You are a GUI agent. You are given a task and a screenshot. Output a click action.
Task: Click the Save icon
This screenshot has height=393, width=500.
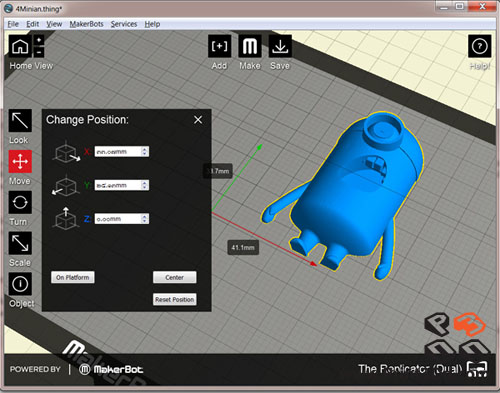click(280, 46)
